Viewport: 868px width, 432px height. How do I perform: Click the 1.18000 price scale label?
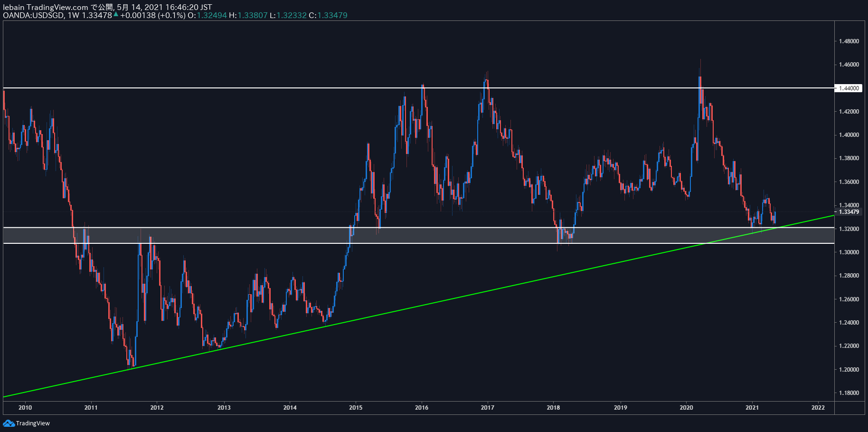(849, 393)
